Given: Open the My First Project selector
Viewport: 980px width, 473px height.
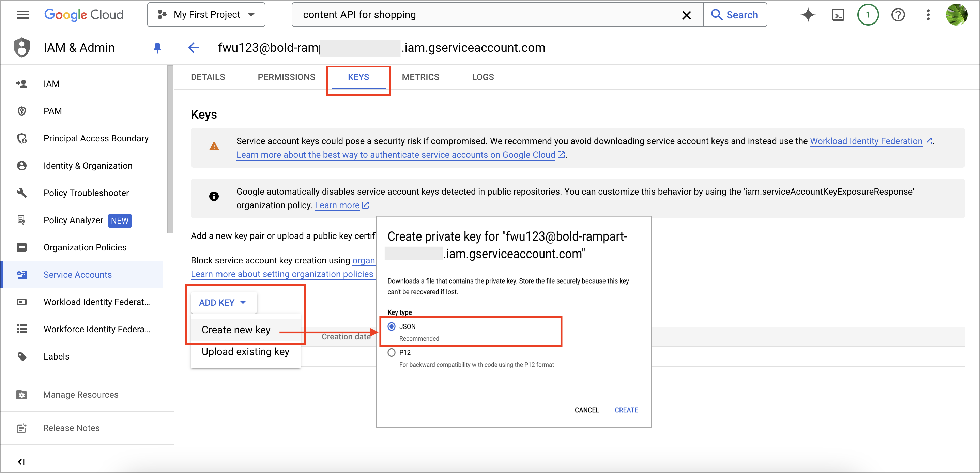Looking at the screenshot, I should tap(206, 15).
